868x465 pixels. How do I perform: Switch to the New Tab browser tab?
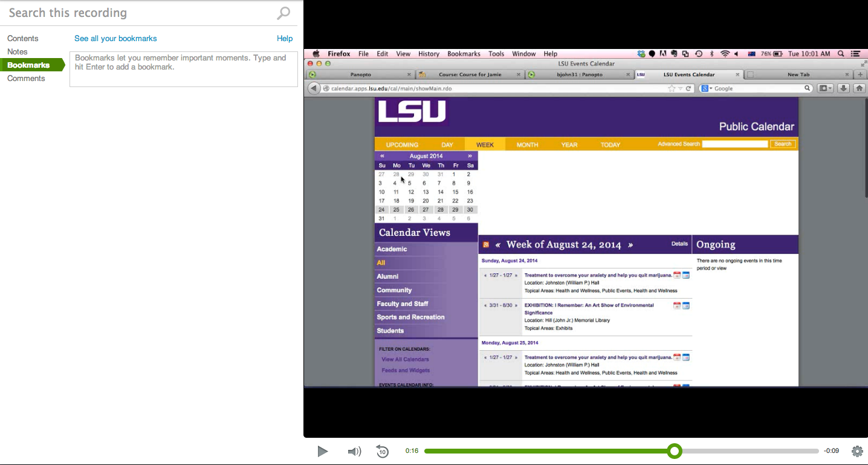coord(798,74)
